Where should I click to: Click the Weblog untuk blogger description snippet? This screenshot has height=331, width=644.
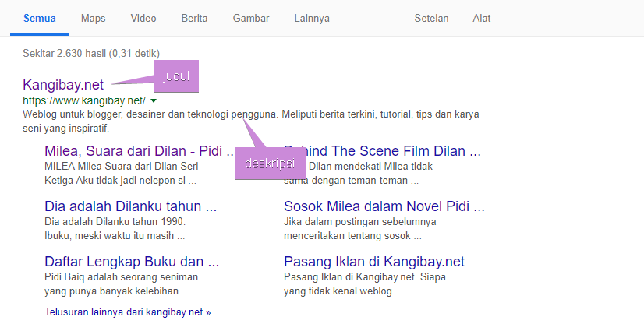pos(250,121)
